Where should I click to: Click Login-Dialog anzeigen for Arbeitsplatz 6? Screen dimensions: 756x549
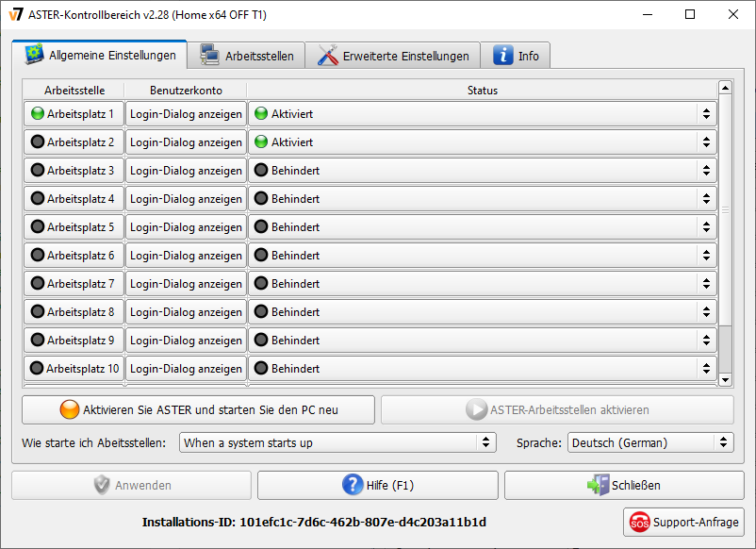tap(186, 256)
